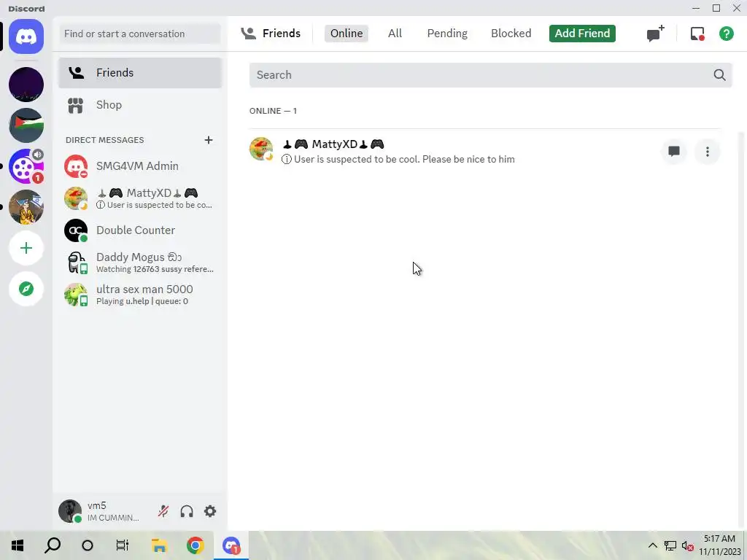Open Cortana circle on taskbar

point(88,545)
